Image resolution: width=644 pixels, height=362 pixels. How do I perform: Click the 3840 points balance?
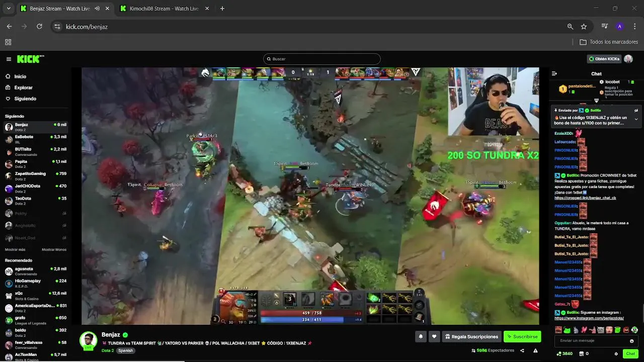[x=564, y=354]
